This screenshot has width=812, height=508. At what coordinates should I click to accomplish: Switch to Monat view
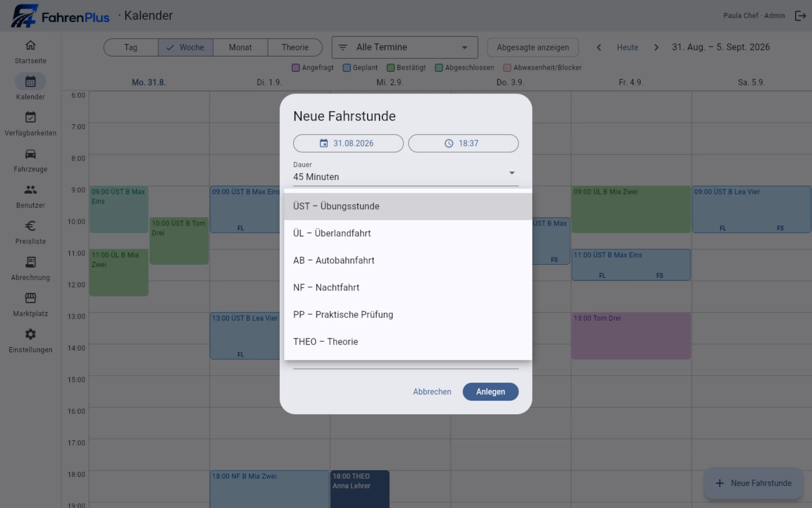click(240, 47)
